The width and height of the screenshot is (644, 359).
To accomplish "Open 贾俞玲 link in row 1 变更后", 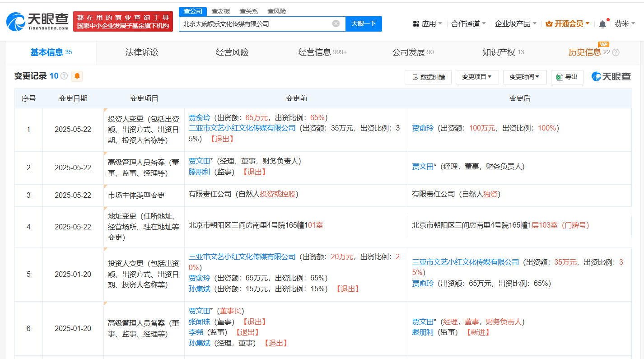I will [x=423, y=128].
